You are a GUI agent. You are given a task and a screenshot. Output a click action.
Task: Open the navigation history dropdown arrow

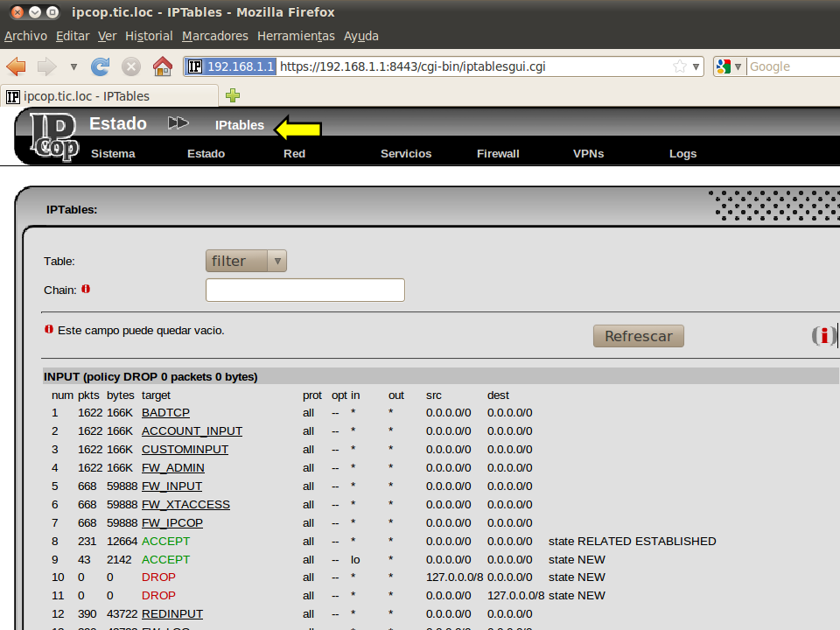coord(73,66)
